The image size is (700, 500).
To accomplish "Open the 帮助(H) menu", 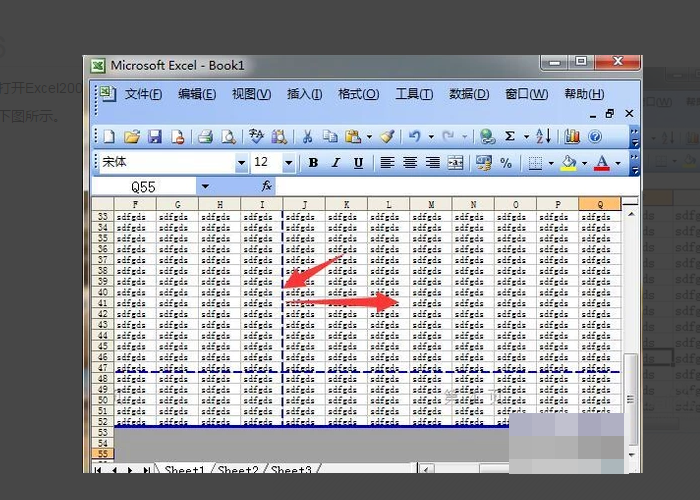I will [x=584, y=94].
